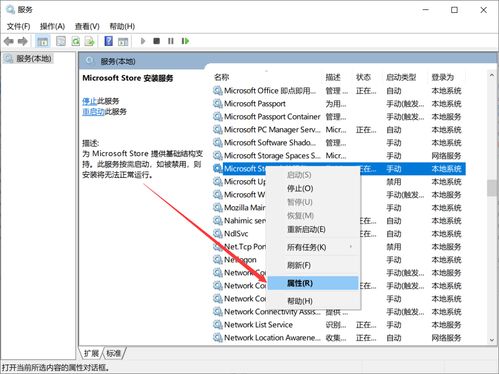Screen dimensions: 499x374
Task: Click the Forward arrow toolbar icon
Action: [23, 41]
